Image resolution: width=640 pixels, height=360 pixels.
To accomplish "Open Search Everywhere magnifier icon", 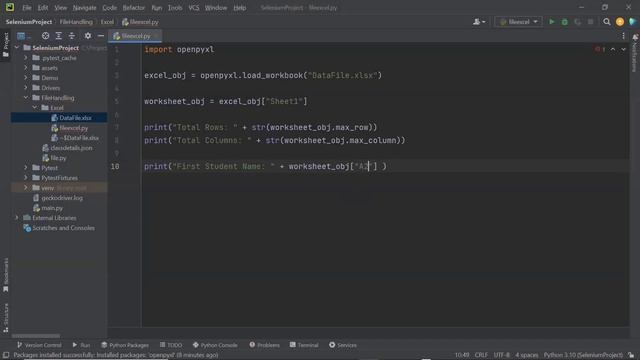I will [607, 22].
